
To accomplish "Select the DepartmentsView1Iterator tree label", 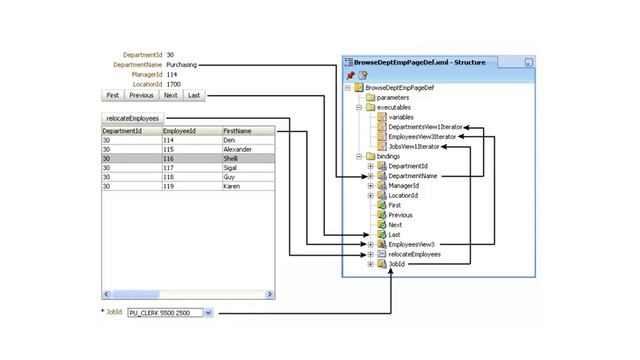I will [425, 127].
